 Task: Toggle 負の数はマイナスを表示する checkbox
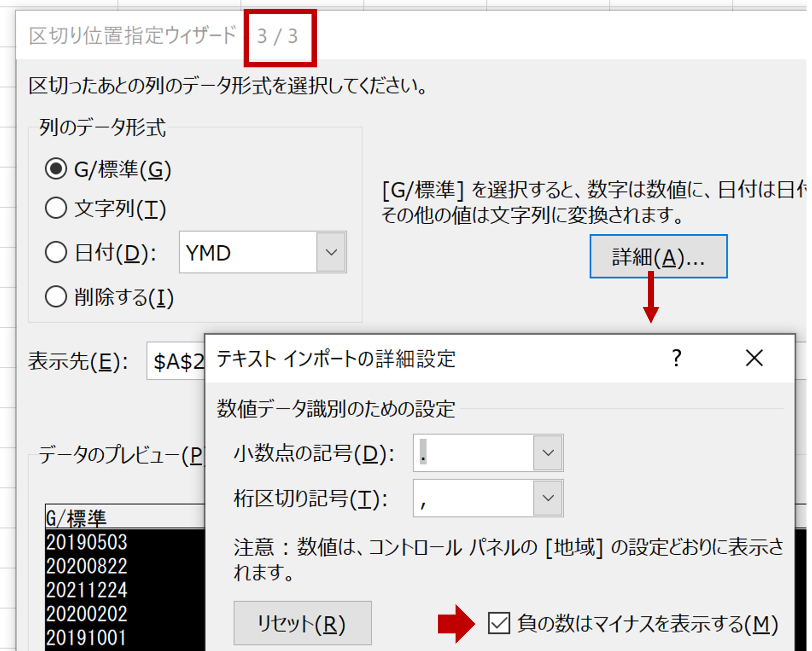point(499,623)
